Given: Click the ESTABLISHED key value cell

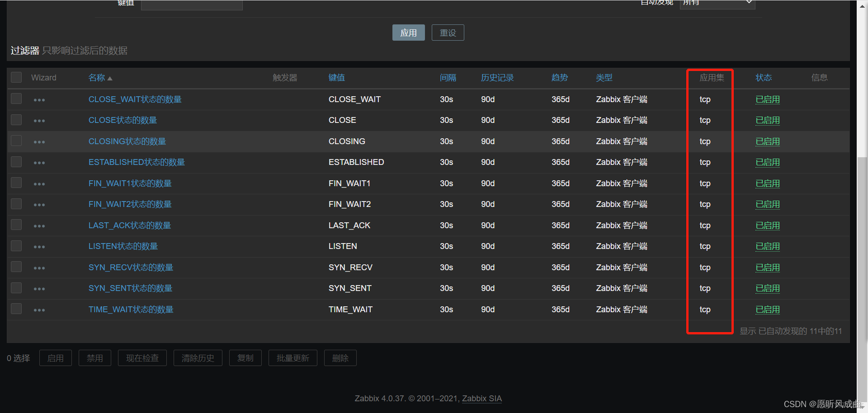Looking at the screenshot, I should tap(356, 162).
